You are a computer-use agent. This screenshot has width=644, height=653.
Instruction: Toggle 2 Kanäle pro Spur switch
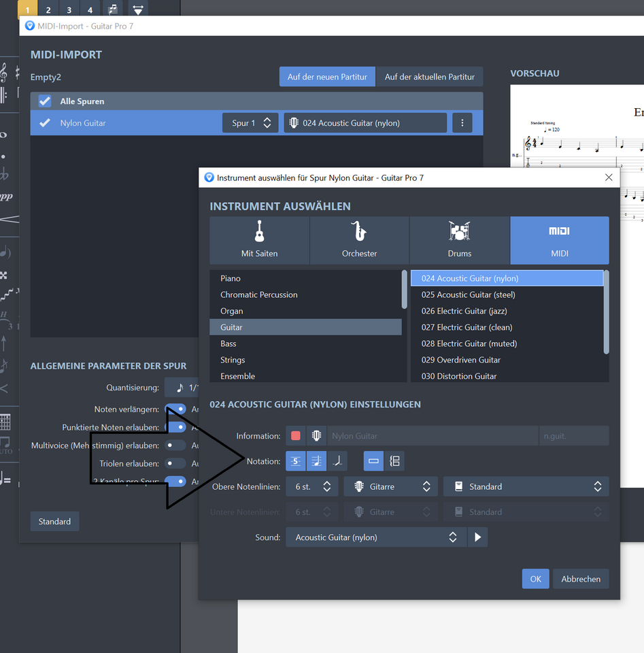pos(175,482)
